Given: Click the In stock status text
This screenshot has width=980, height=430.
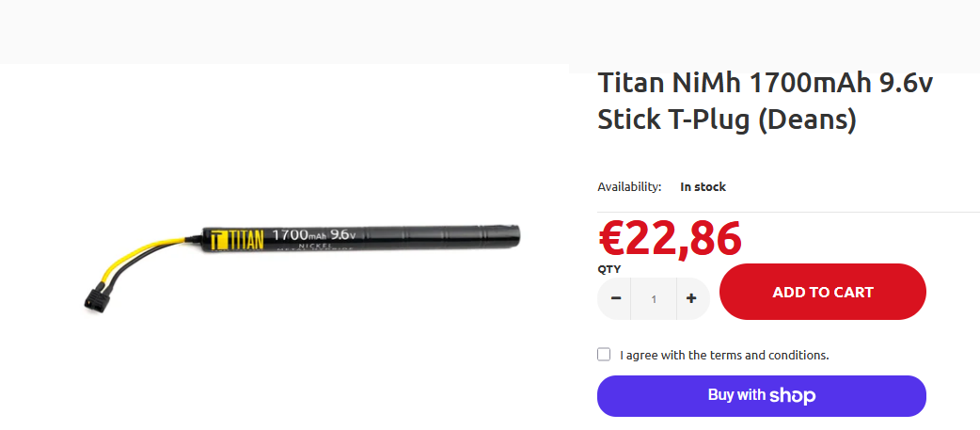Looking at the screenshot, I should coord(703,187).
